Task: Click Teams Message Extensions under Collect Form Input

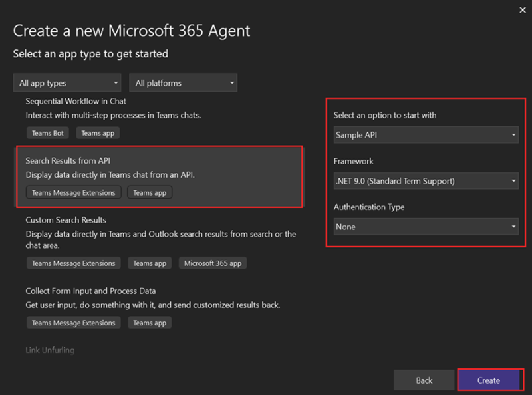Action: 73,323
